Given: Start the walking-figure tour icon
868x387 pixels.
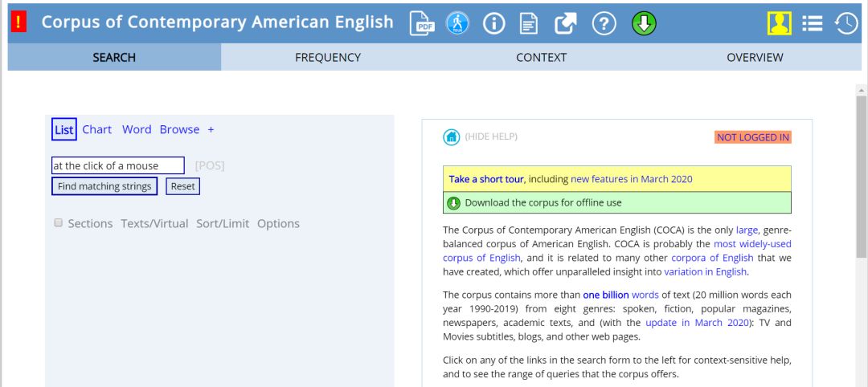Looking at the screenshot, I should [457, 23].
